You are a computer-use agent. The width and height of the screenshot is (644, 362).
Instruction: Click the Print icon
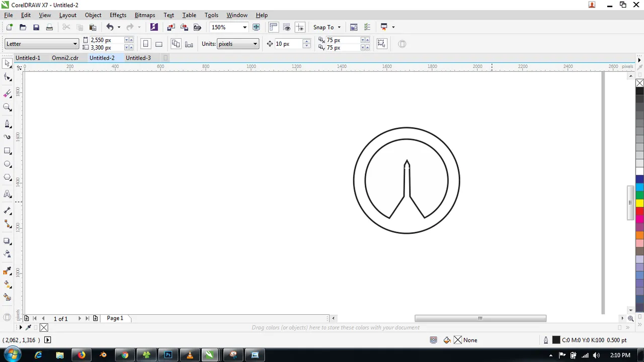[49, 27]
